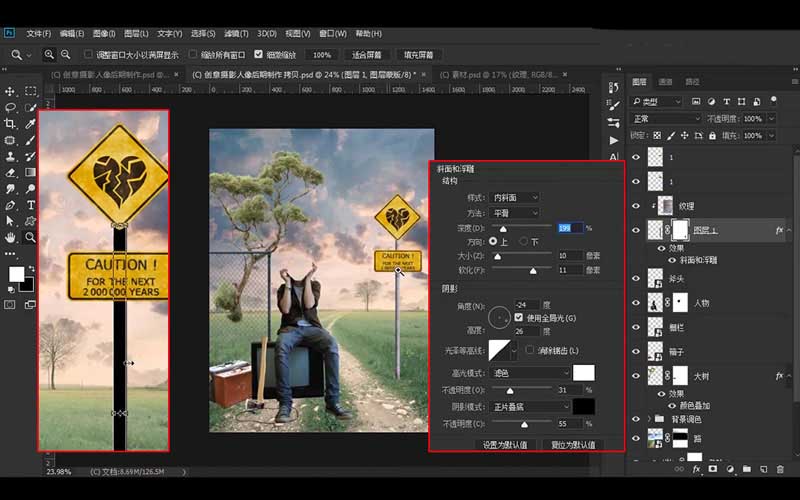Click the 100% zoom button
The image size is (800, 500).
coord(322,55)
